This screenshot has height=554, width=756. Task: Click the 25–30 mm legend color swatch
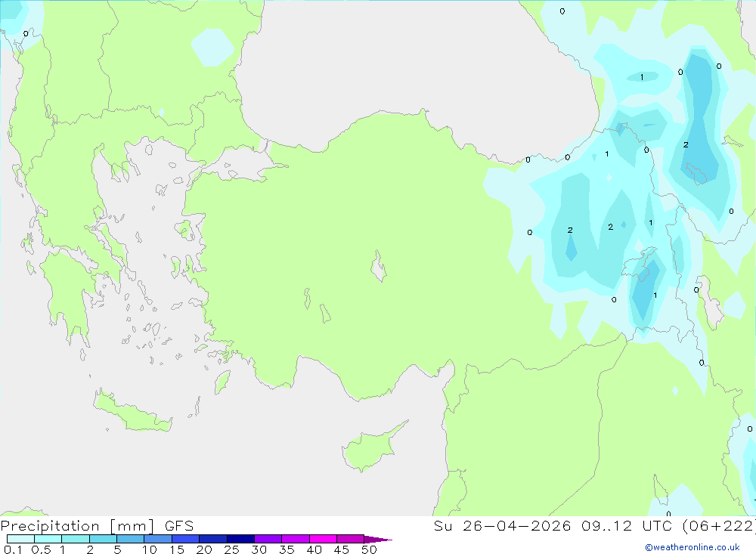[240, 539]
